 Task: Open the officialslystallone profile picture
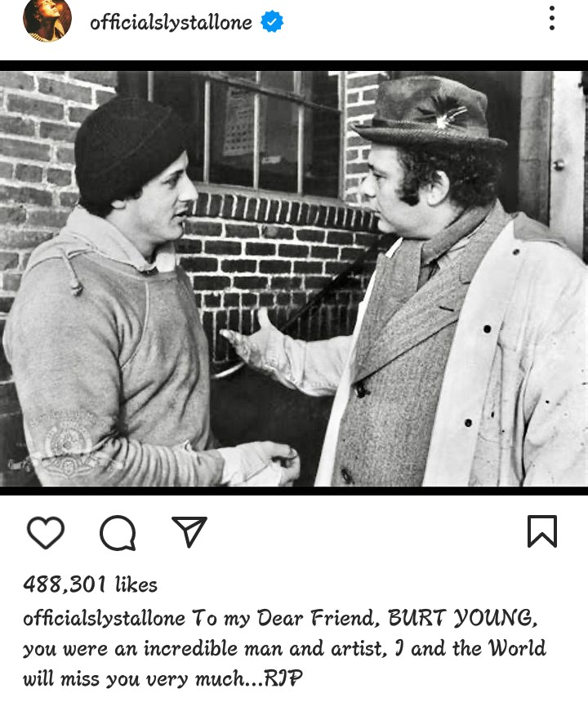(x=47, y=20)
